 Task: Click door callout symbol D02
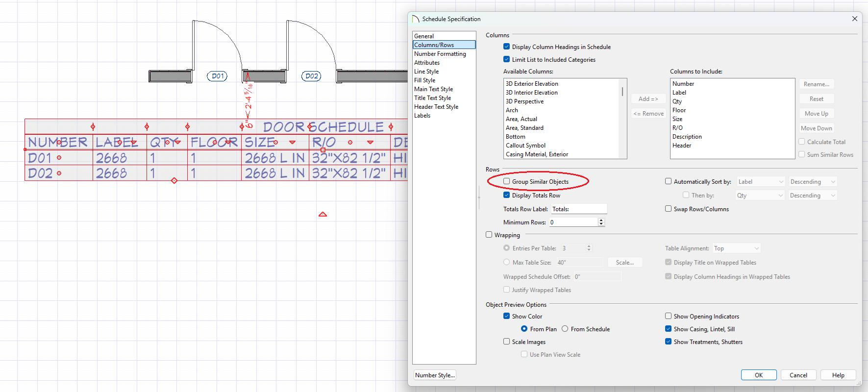click(x=311, y=76)
